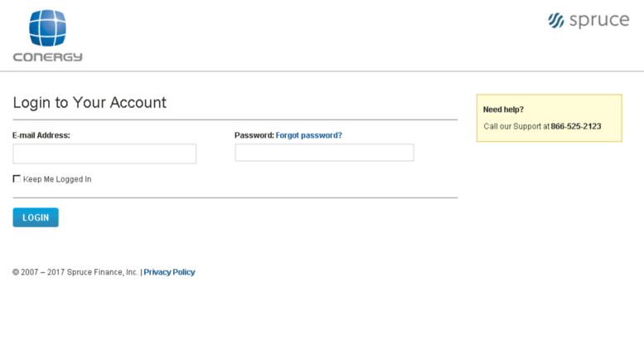Image resolution: width=644 pixels, height=351 pixels.
Task: Tick the Keep Me Logged In checkbox
Action: pos(17,178)
